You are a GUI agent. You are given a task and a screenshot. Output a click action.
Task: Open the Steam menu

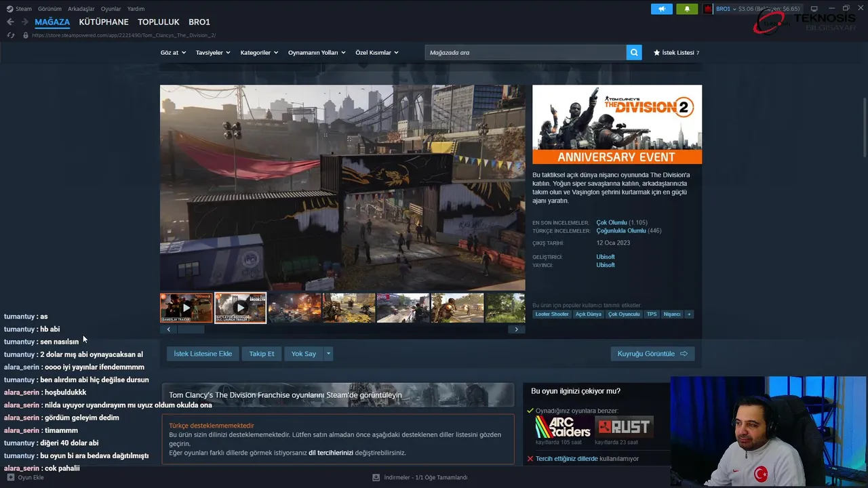tap(24, 9)
